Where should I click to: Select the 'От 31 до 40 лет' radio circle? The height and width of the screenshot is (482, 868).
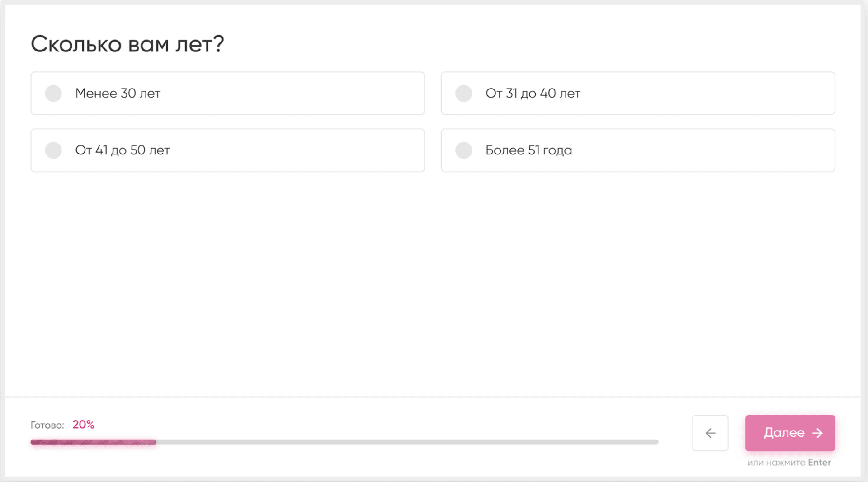point(463,94)
